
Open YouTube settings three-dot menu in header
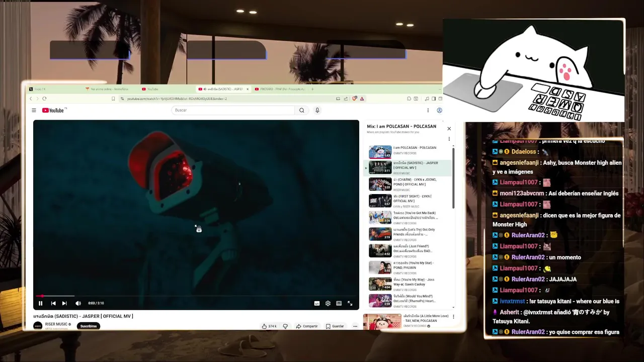click(x=428, y=110)
